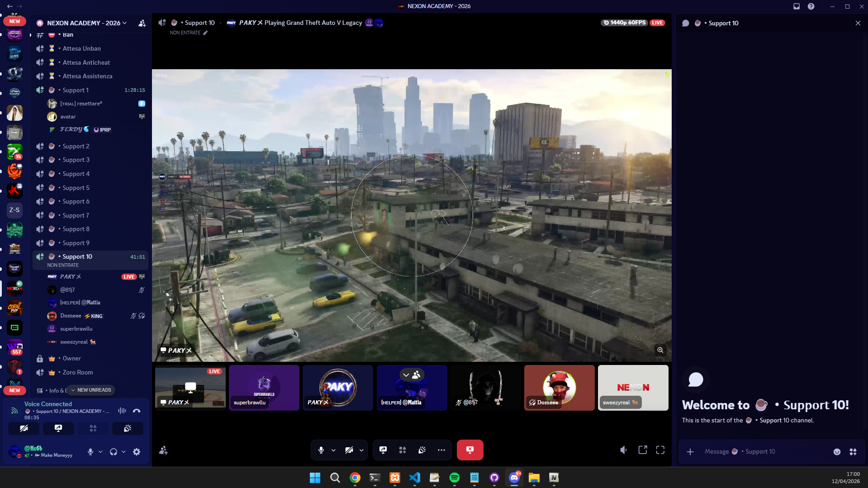Mute microphone in the call control bar
The height and width of the screenshot is (488, 868).
pyautogui.click(x=321, y=450)
